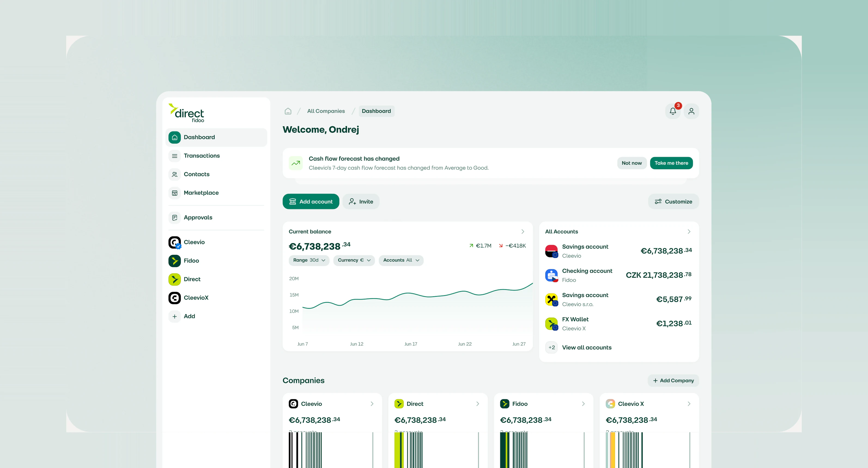The image size is (868, 468).
Task: Expand All Accounts with its chevron
Action: [689, 232]
